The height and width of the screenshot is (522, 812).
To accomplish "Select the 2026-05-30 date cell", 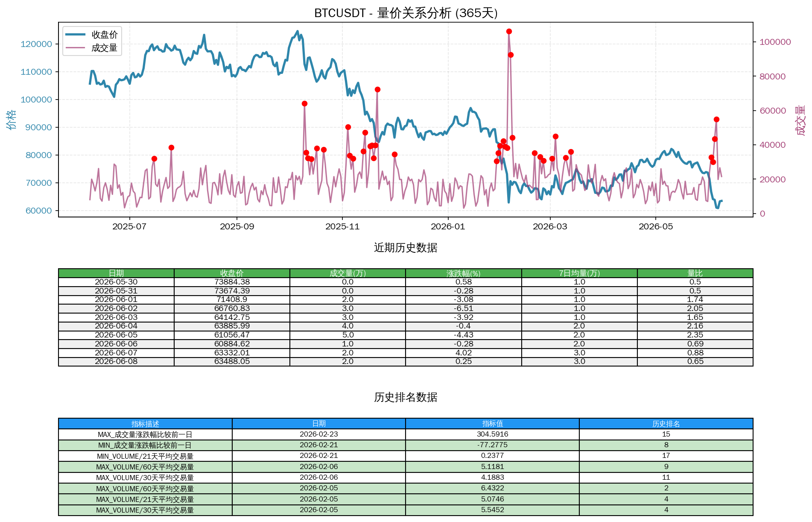I will (116, 282).
